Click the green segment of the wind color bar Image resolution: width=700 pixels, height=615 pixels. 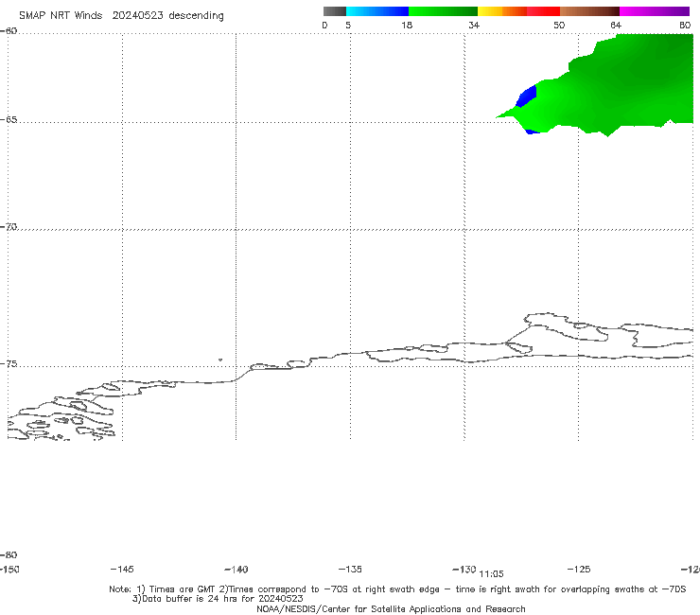443,11
